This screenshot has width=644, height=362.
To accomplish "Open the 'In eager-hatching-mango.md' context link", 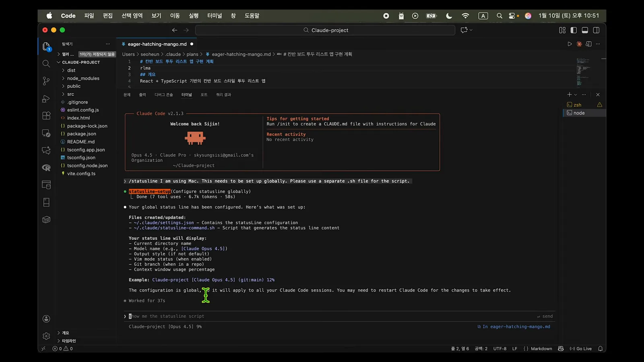I will click(x=514, y=327).
